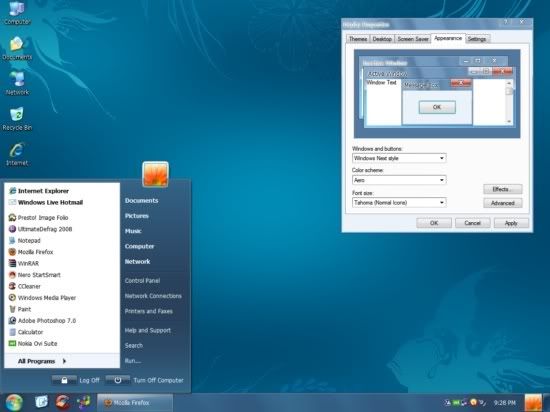The image size is (550, 412).
Task: Switch to the Themes tab
Action: (358, 39)
